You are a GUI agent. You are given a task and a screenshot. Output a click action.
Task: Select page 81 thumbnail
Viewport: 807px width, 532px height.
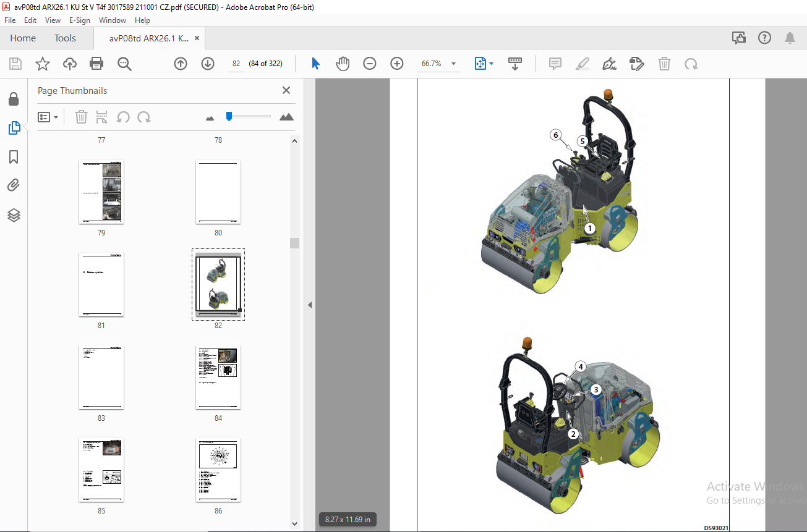tap(101, 285)
